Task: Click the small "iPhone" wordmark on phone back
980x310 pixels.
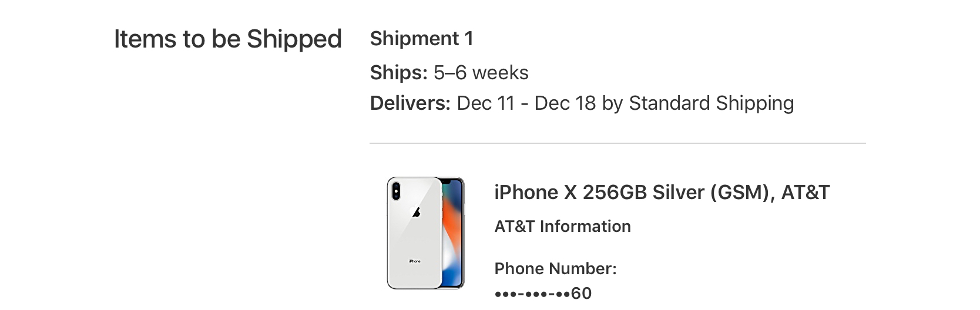Action: [x=415, y=261]
